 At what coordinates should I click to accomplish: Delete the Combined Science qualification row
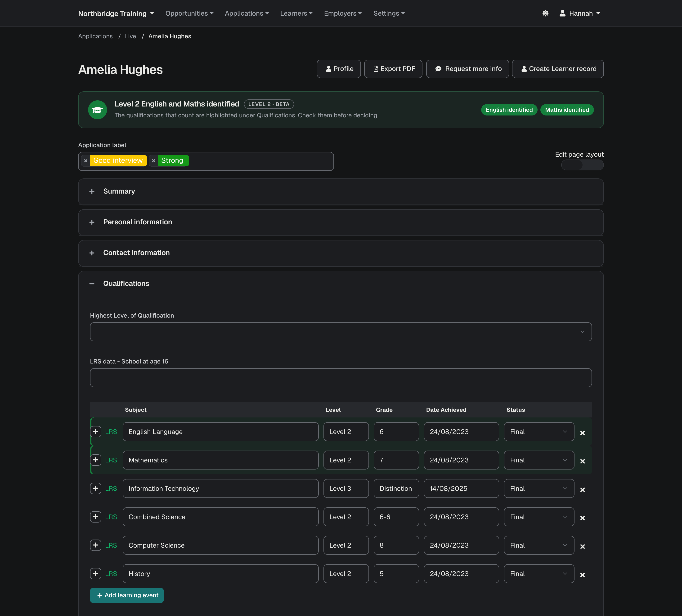583,518
